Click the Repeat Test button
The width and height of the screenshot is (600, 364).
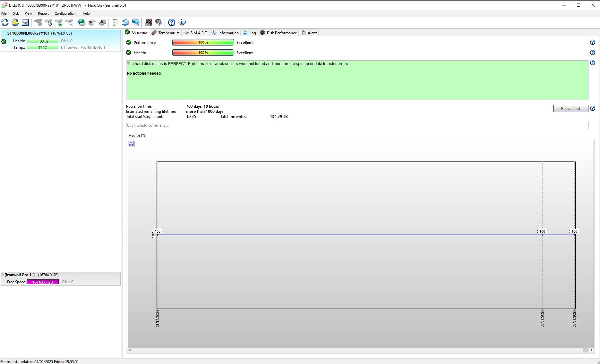point(571,109)
